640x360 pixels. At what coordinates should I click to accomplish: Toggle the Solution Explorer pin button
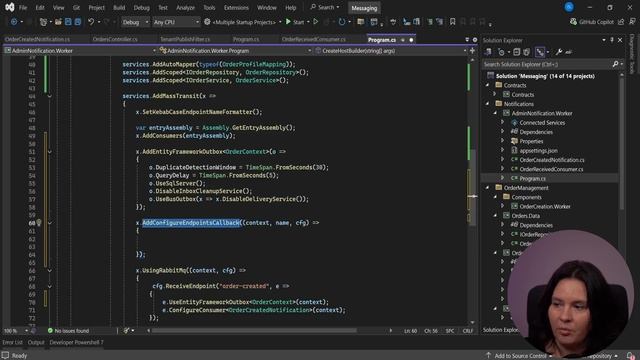pos(612,40)
